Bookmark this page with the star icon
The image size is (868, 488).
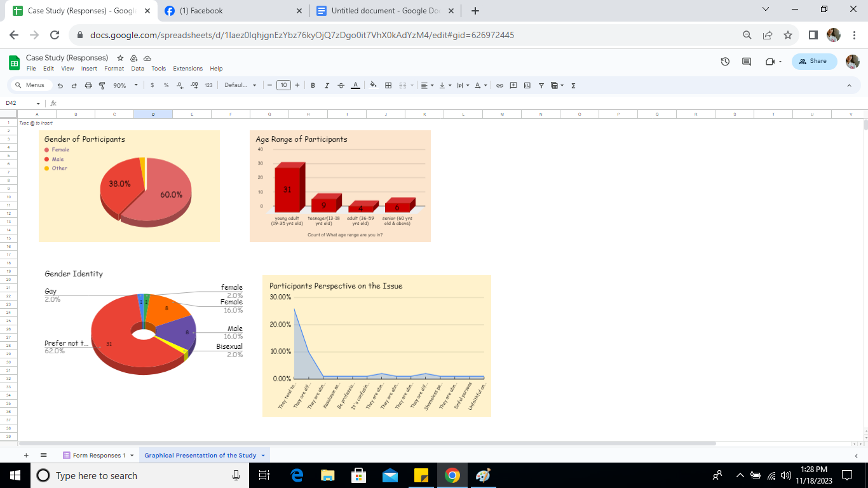pyautogui.click(x=788, y=35)
